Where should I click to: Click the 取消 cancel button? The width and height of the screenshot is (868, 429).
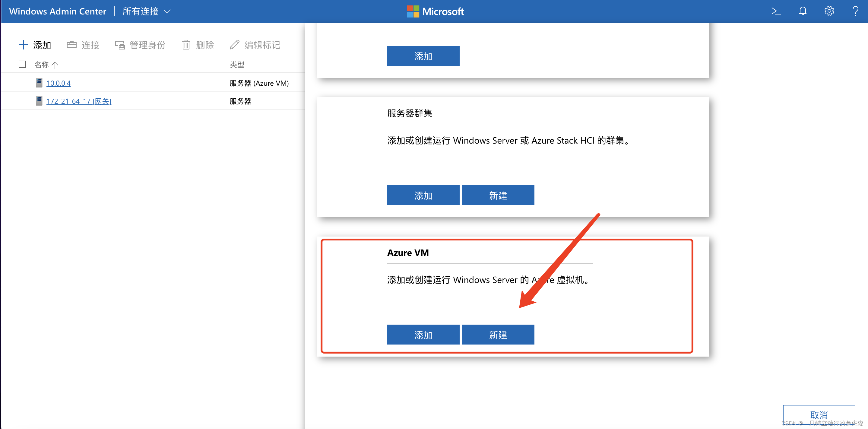coord(819,415)
